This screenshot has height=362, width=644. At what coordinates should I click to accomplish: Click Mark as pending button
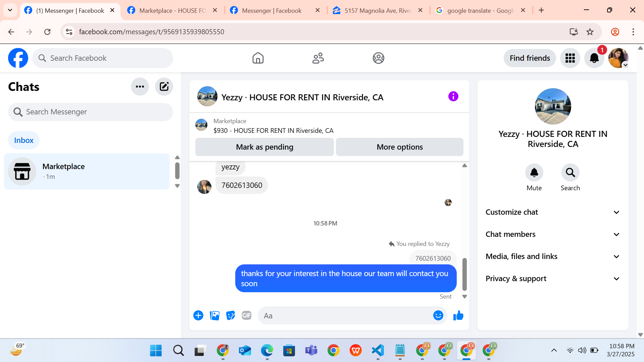point(264,147)
